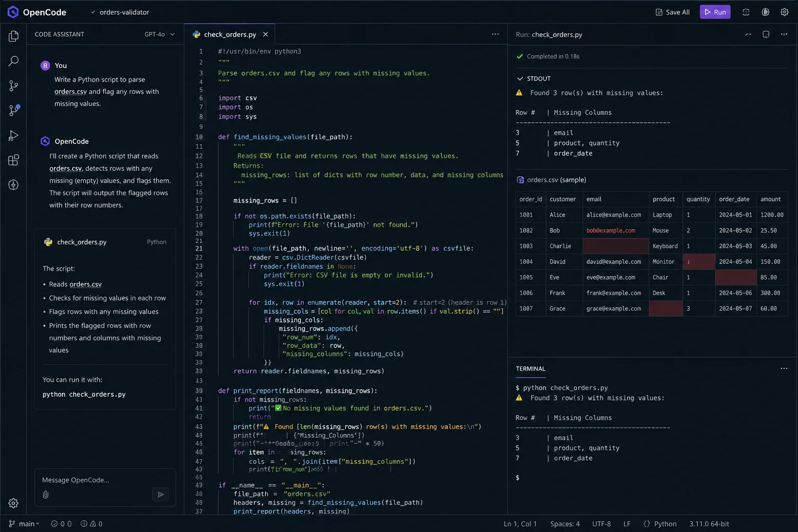Open the orders-validator project dropdown
798x532 pixels.
point(119,12)
